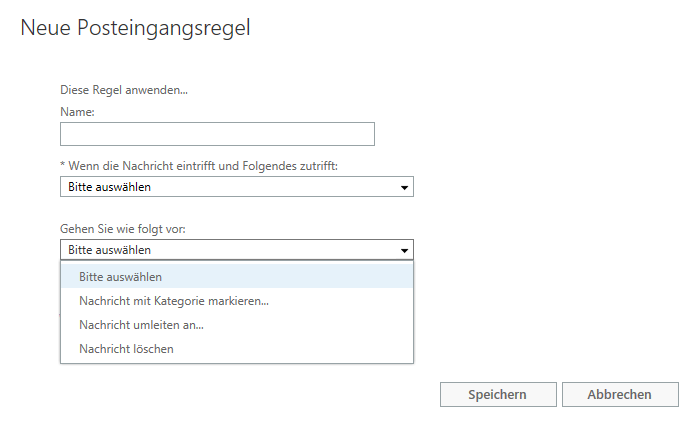The height and width of the screenshot is (434, 690).
Task: Cancel the dialog with Abbrechen
Action: (x=620, y=394)
